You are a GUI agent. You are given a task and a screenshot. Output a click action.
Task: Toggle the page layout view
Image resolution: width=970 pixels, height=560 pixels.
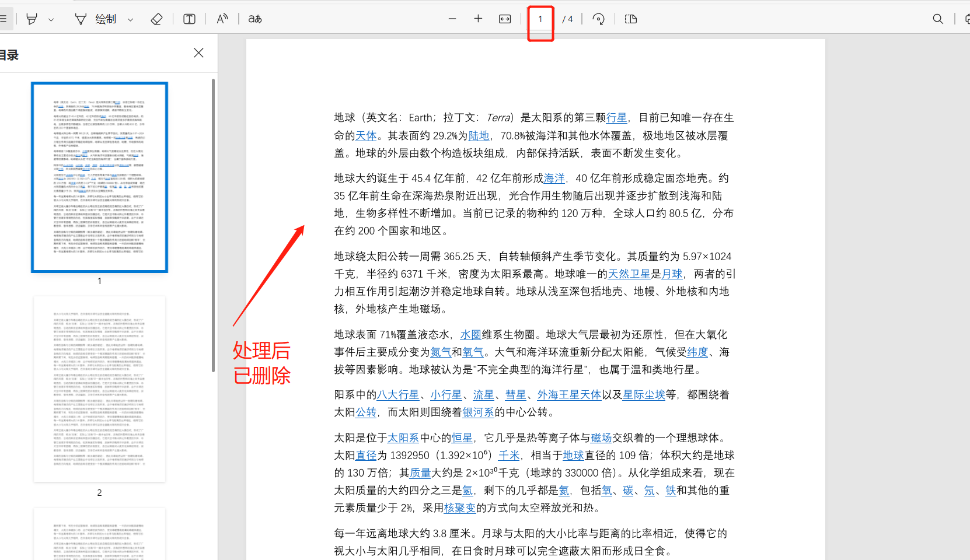[x=630, y=19]
